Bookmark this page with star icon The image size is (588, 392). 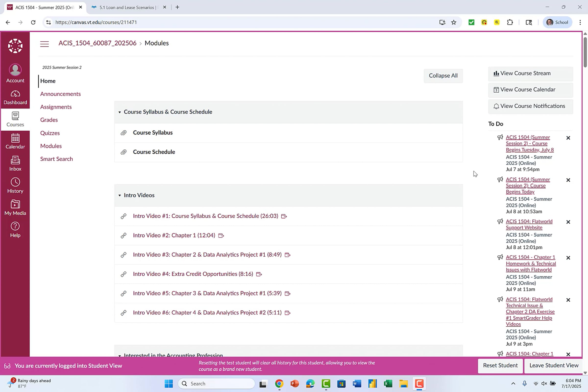tap(453, 22)
